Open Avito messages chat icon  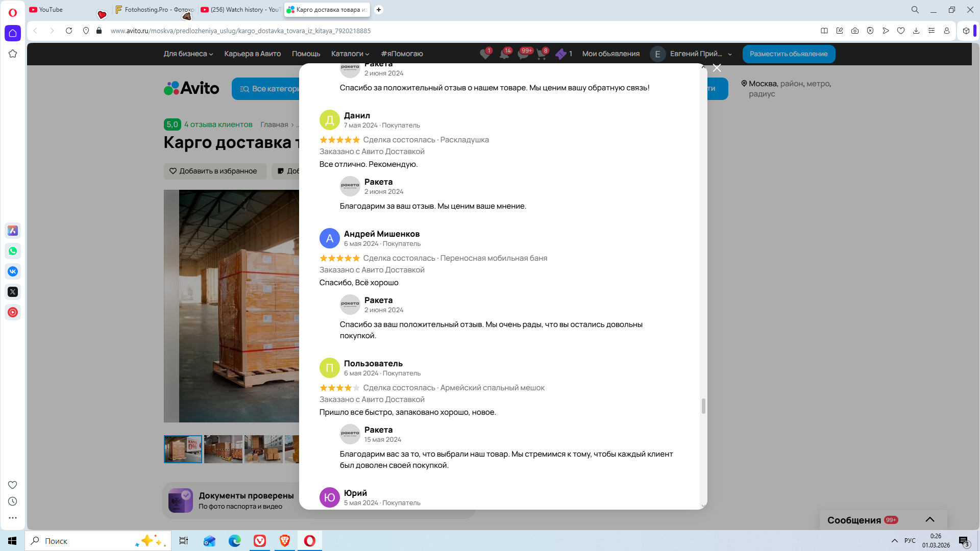523,54
